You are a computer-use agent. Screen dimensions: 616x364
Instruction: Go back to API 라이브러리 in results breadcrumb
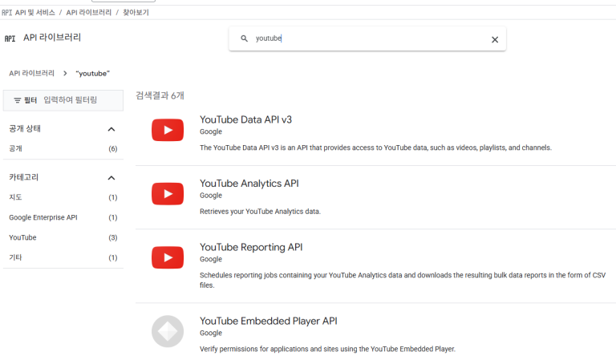[32, 74]
